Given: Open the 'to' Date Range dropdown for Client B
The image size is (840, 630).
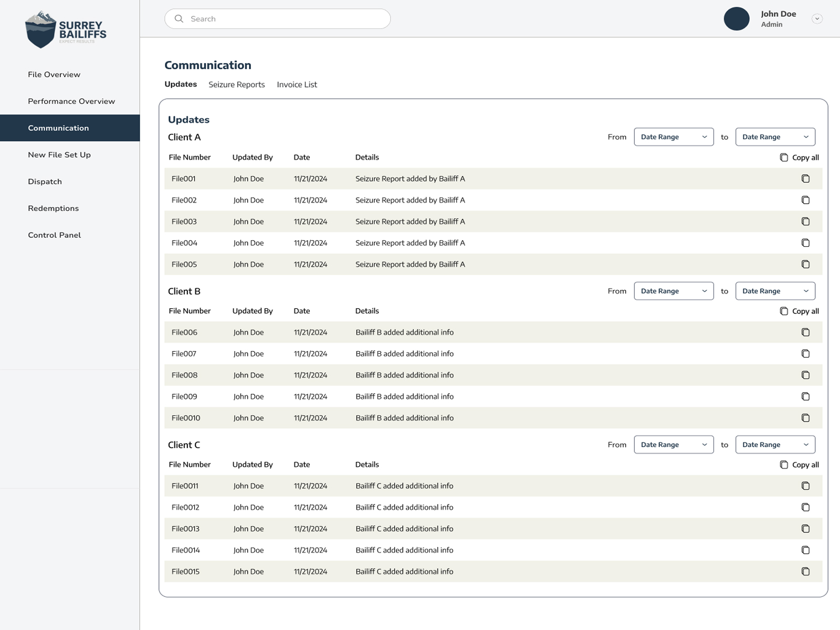Looking at the screenshot, I should tap(775, 290).
